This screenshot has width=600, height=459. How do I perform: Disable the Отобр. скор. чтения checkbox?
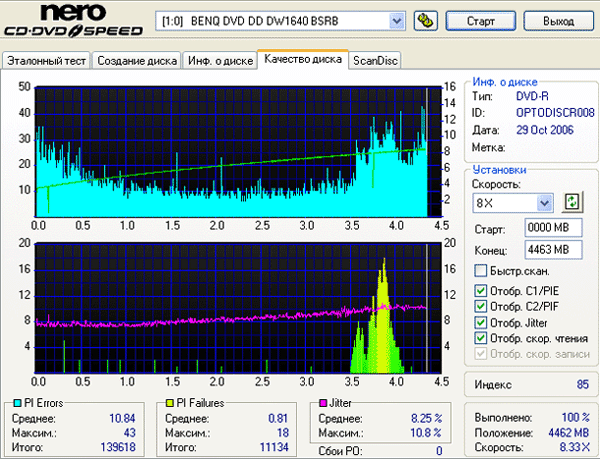click(x=481, y=339)
